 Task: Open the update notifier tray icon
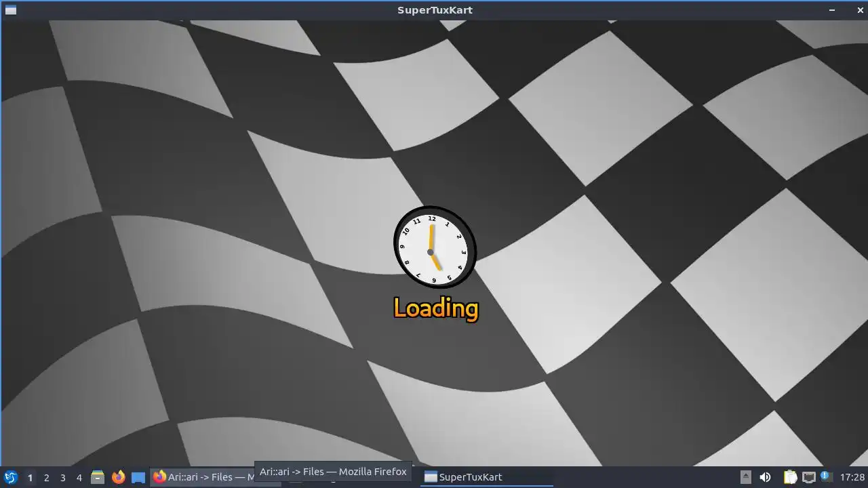tap(825, 476)
